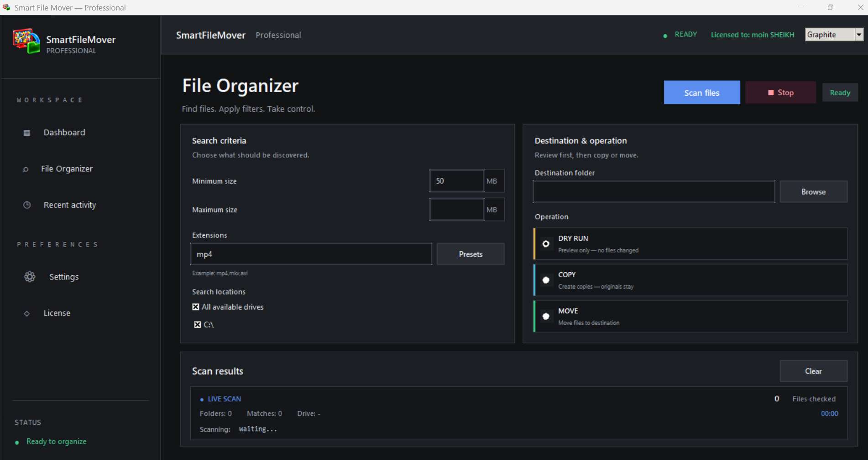Click the Files checked counter label
The height and width of the screenshot is (460, 868).
coord(814,399)
